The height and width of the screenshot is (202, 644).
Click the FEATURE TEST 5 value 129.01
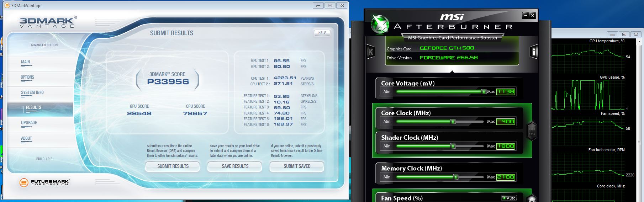pyautogui.click(x=283, y=119)
